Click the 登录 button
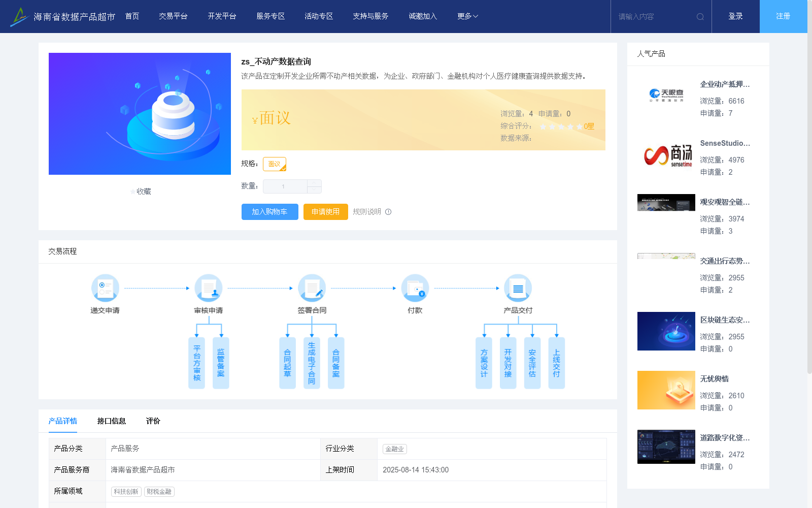The height and width of the screenshot is (508, 812). pyautogui.click(x=736, y=16)
